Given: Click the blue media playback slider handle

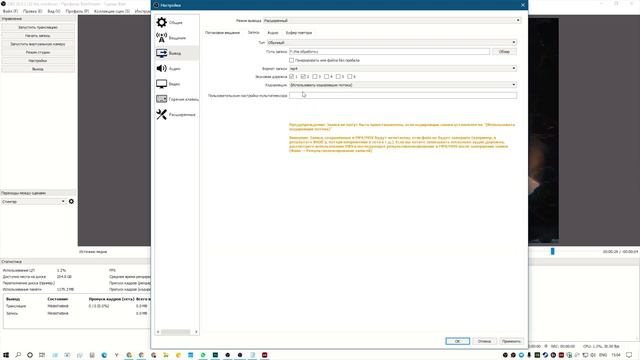Looking at the screenshot, I should [x=553, y=251].
